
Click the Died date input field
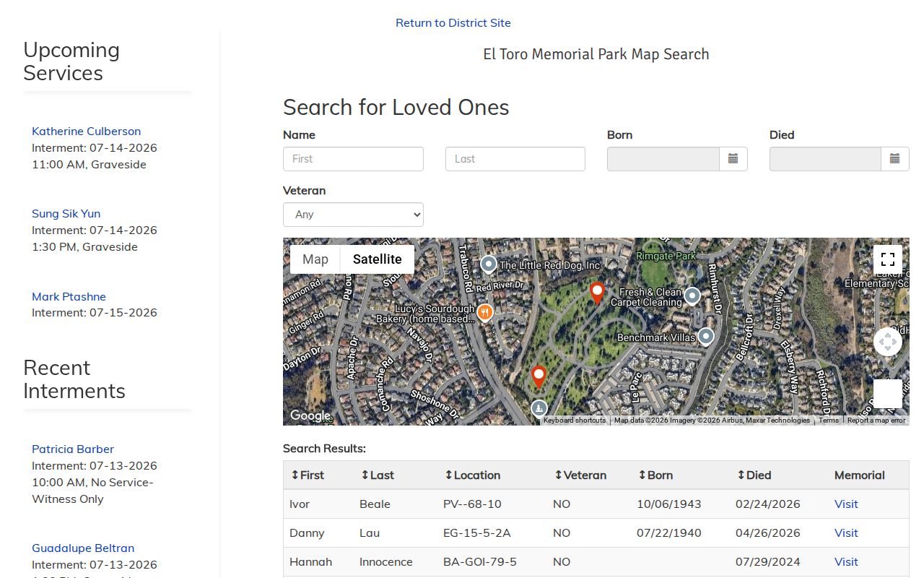pos(825,159)
